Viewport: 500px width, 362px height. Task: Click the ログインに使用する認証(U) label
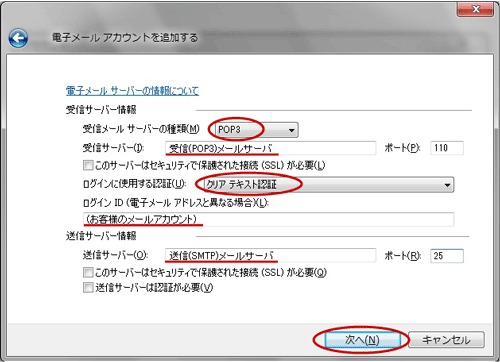point(135,184)
